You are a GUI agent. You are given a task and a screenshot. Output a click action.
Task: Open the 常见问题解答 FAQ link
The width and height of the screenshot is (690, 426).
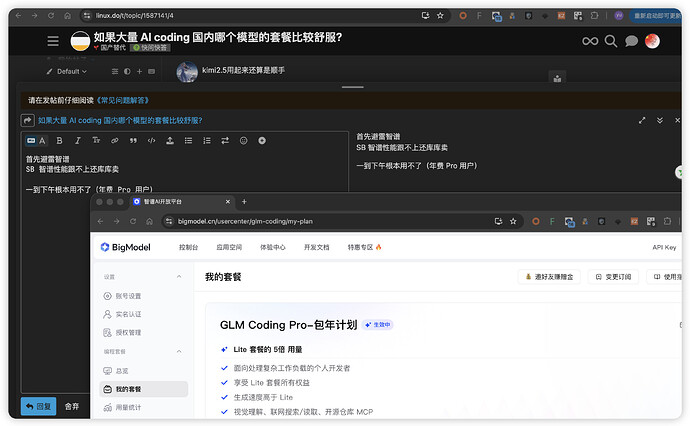[x=122, y=100]
